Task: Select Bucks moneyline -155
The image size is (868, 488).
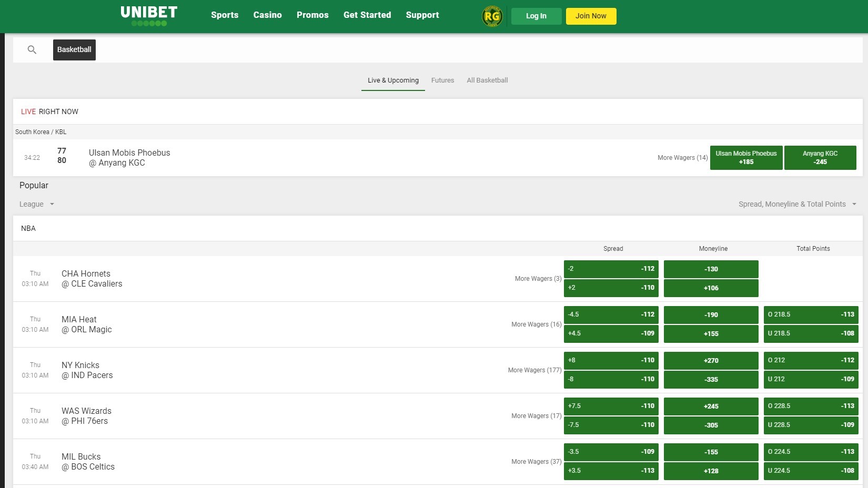Action: [711, 452]
